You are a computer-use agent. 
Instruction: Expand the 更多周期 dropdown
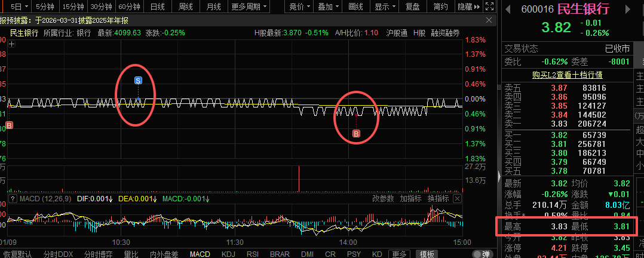point(249,7)
